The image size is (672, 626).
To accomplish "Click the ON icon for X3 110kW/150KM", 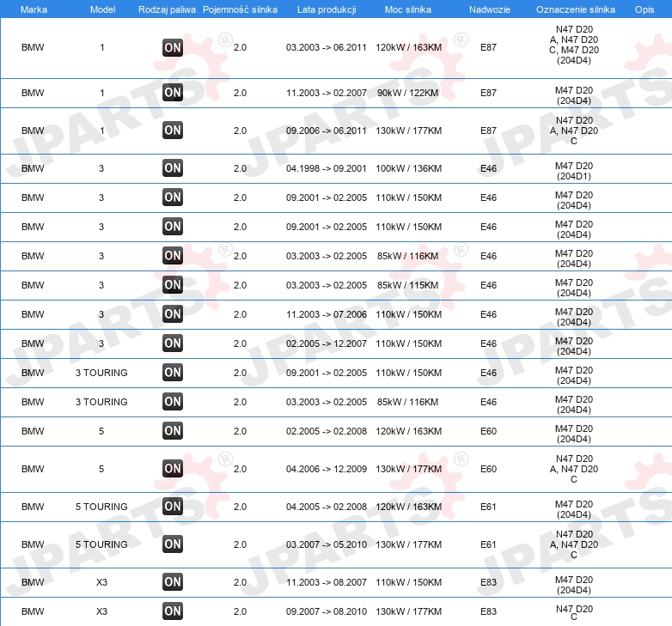I will tap(173, 582).
